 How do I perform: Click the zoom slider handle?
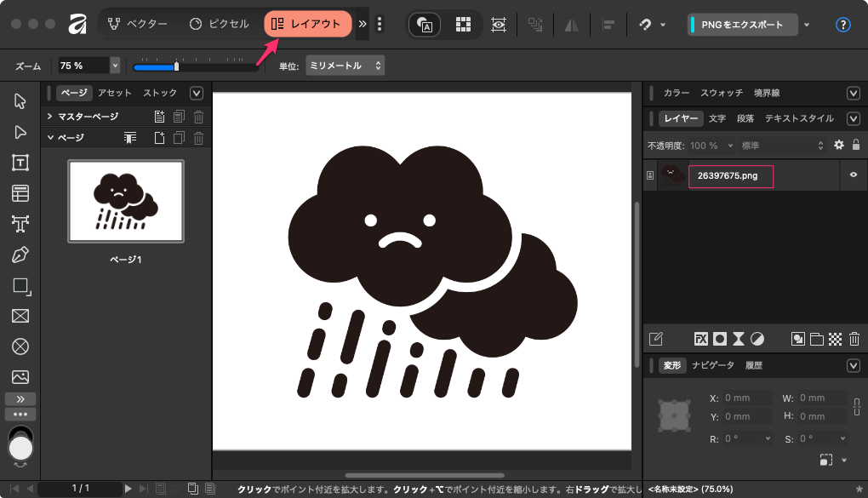(176, 66)
